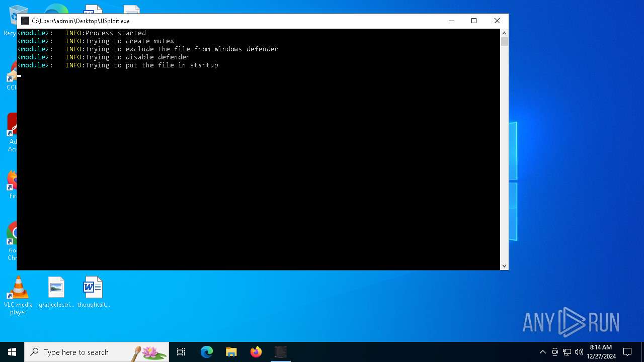Open File Explorer from the taskbar

tap(231, 352)
